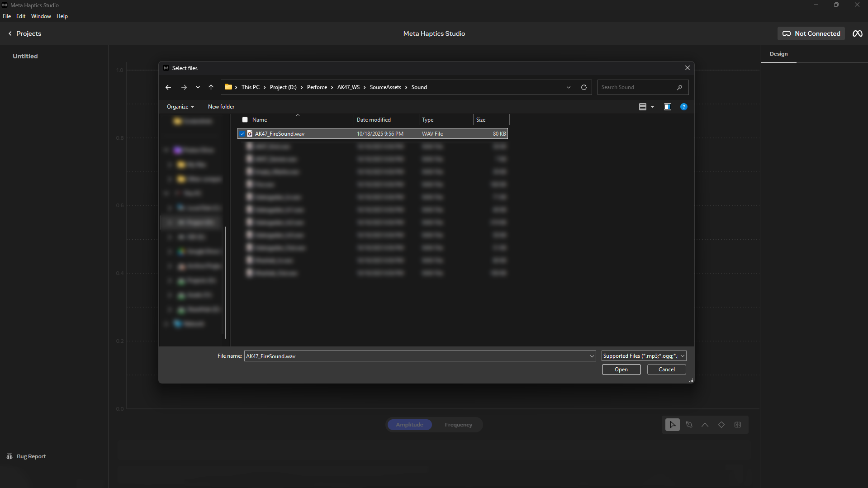Image resolution: width=868 pixels, height=488 pixels.
Task: Click the Cancel button
Action: pos(666,370)
